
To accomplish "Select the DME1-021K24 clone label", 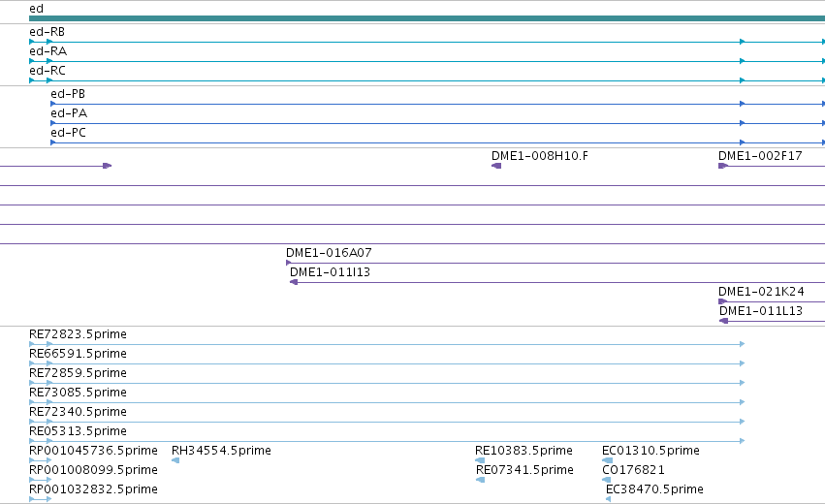I will (x=761, y=292).
